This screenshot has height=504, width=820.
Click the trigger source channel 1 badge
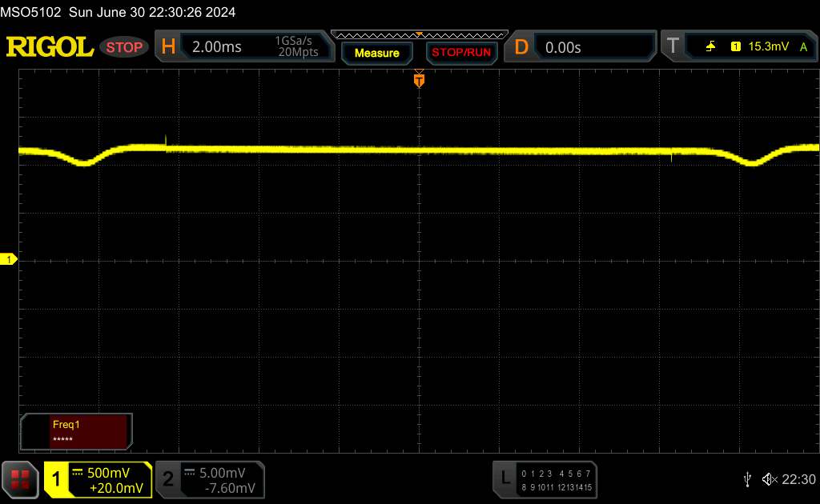point(736,46)
